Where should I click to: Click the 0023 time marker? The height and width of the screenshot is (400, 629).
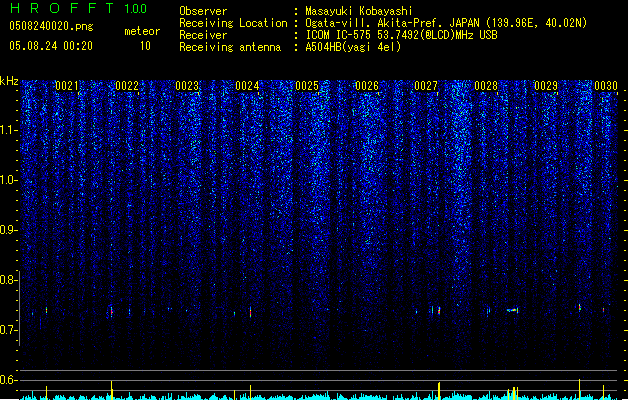point(187,86)
